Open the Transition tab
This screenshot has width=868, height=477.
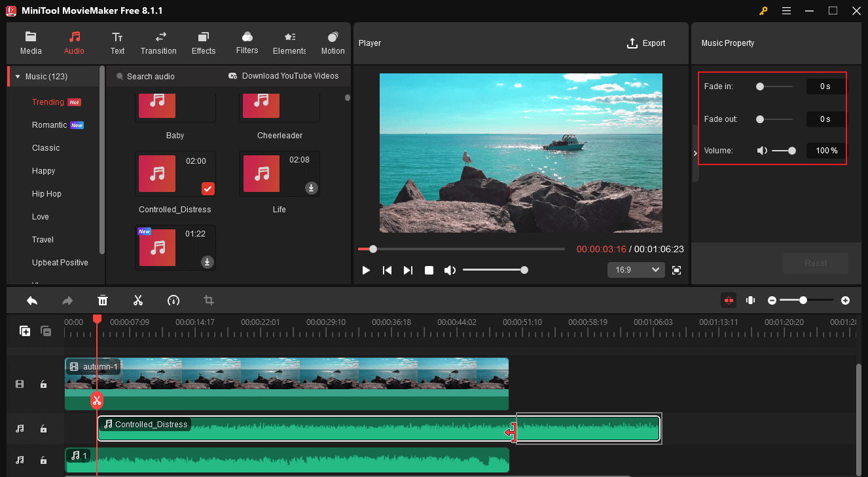[x=158, y=43]
